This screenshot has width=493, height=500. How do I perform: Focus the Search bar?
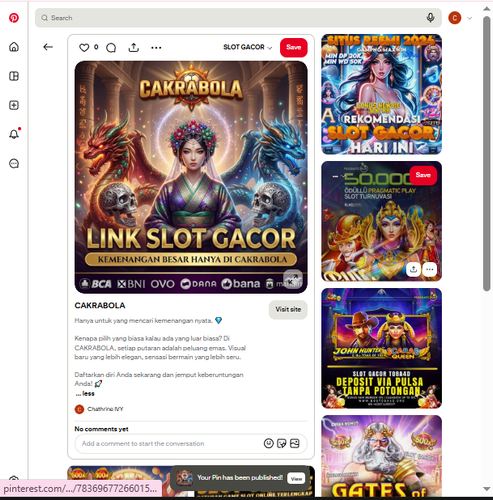238,18
